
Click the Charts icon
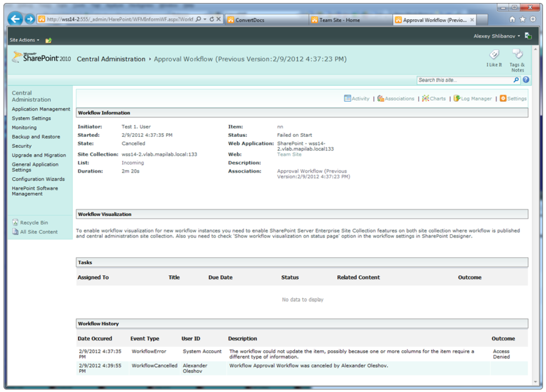(x=426, y=99)
